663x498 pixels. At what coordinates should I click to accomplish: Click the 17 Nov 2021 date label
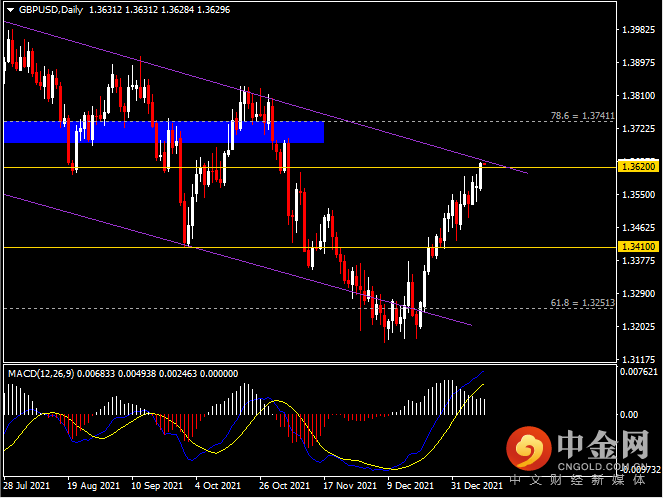coord(350,486)
